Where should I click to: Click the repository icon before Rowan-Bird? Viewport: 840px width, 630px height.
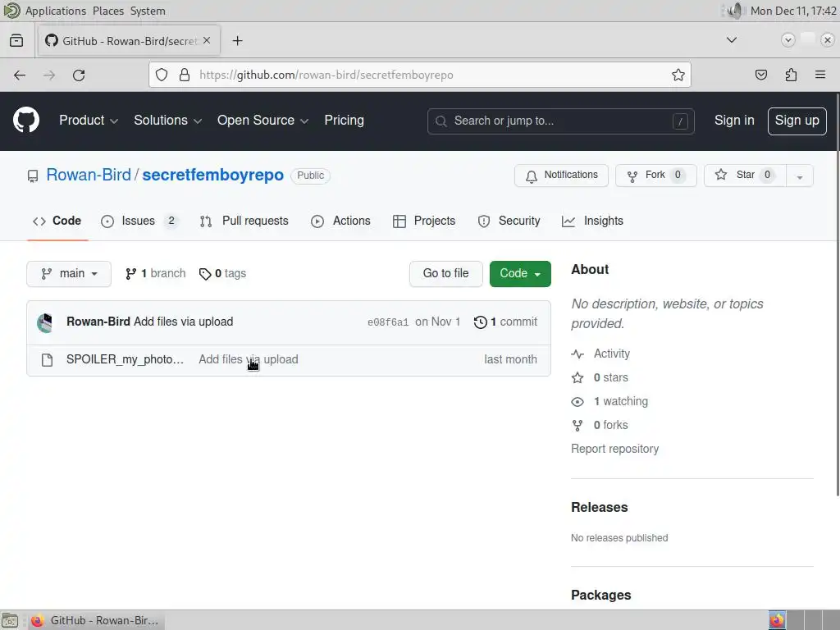click(33, 176)
